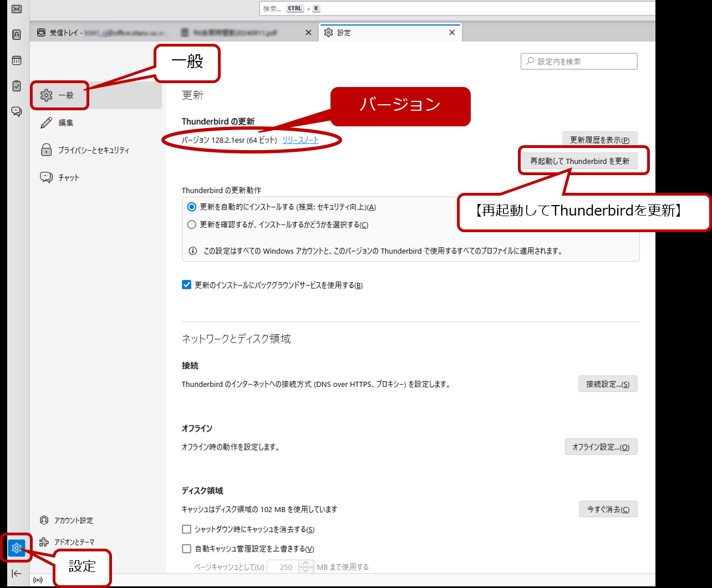Enable override automatic cache management checkbox

click(186, 549)
